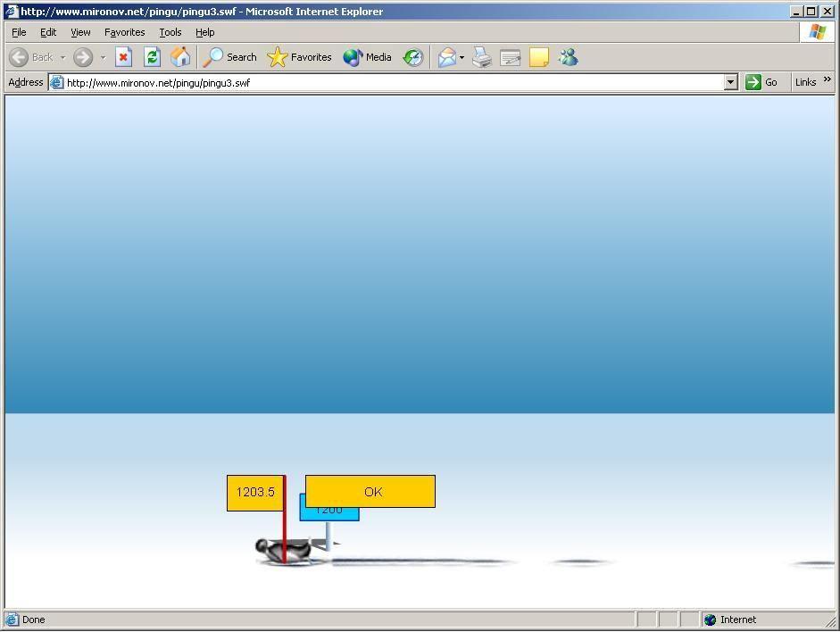The width and height of the screenshot is (840, 632).
Task: Expand the Links toolbar chevron
Action: click(x=827, y=80)
